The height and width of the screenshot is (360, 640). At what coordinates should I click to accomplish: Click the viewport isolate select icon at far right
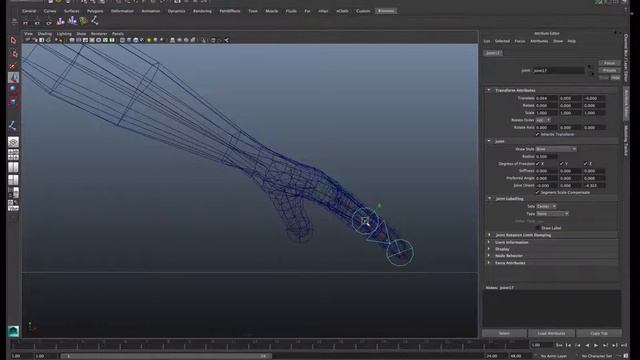pyautogui.click(x=226, y=40)
